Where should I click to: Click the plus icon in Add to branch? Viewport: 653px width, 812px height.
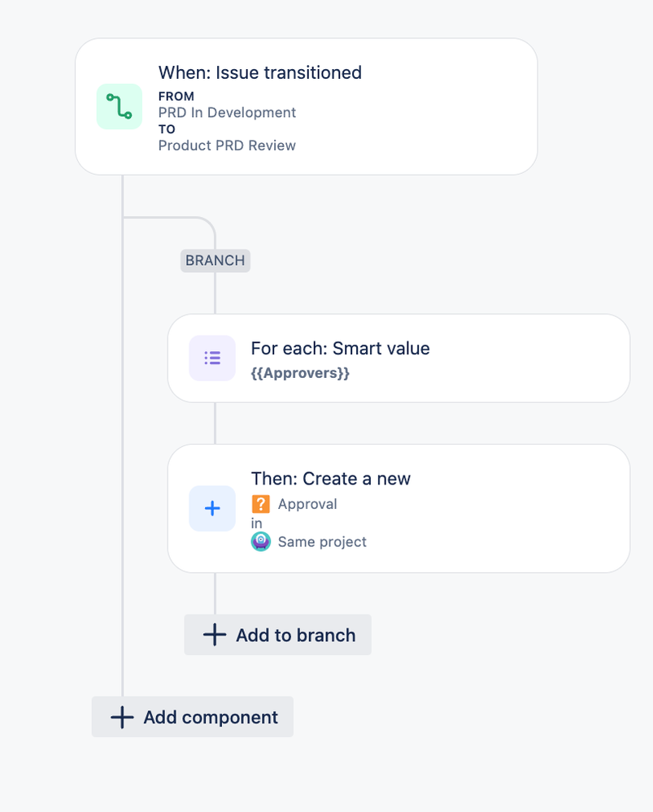(x=215, y=635)
